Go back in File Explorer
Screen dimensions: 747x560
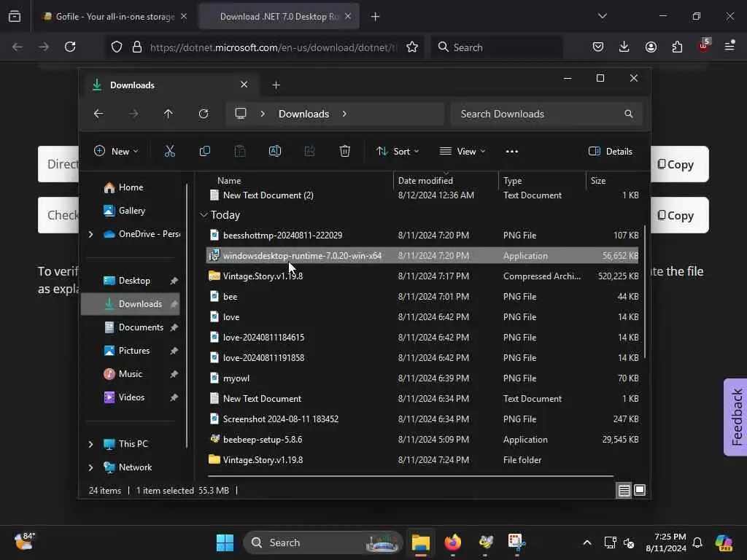(x=98, y=114)
